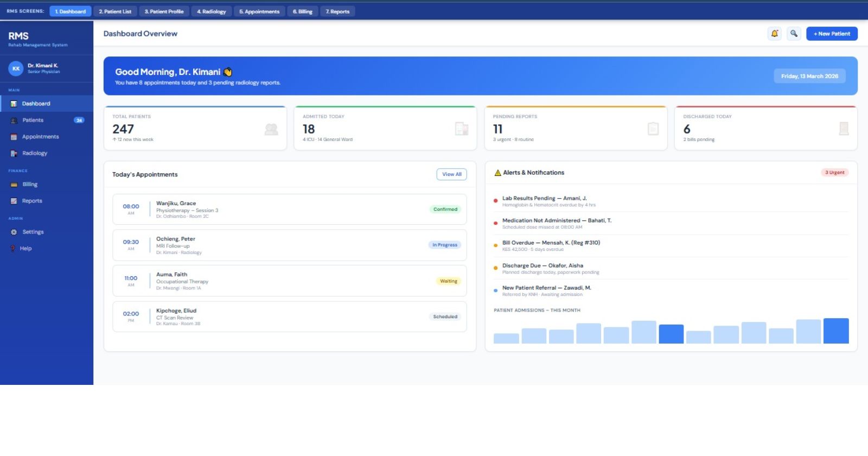Select the 7. Reports top tab
Viewport: 868px width, 456px height.
point(337,11)
